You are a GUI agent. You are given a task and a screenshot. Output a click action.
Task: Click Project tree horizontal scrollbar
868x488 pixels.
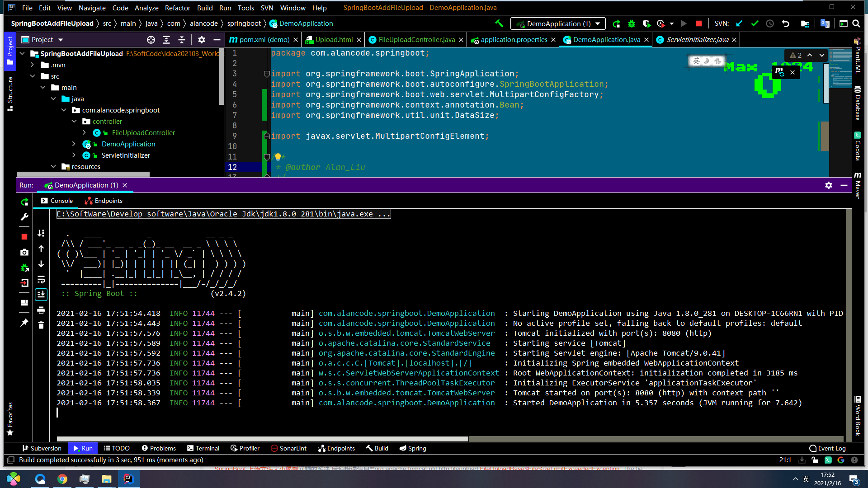coord(83,174)
